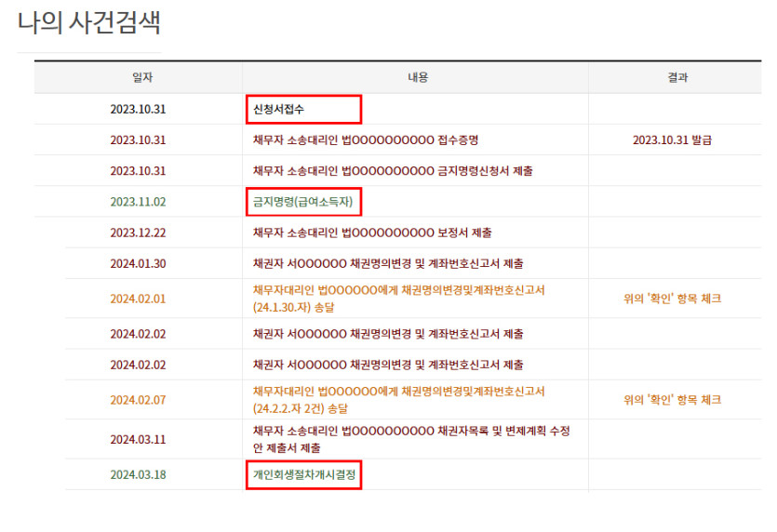
Task: Select the date 2023.12.22
Action: (x=138, y=233)
